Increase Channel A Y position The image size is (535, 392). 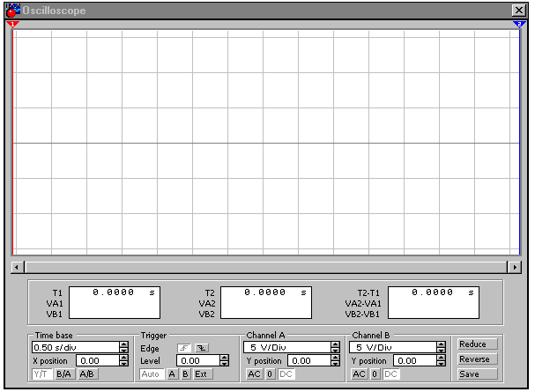336,358
